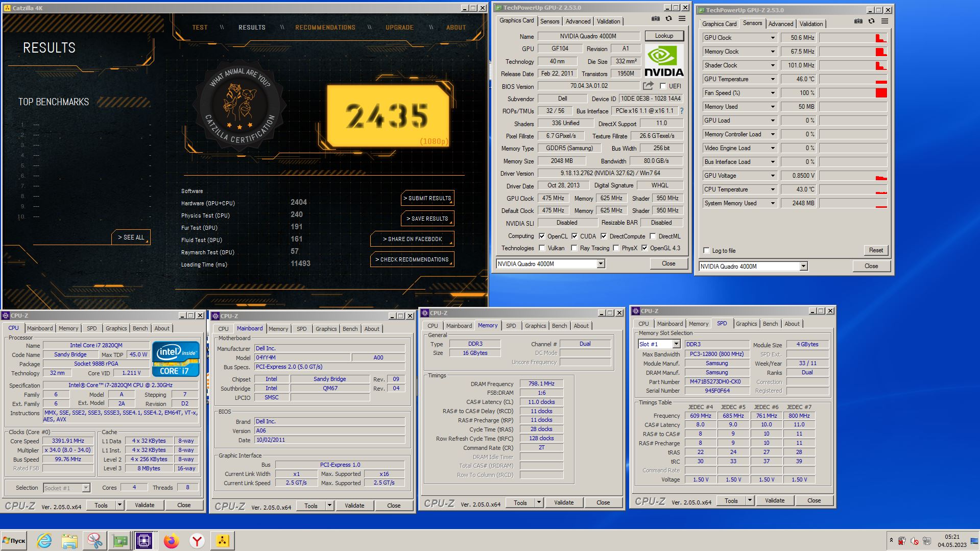Open hamburger menu in left GPU-Z window
980x551 pixels.
(682, 19)
